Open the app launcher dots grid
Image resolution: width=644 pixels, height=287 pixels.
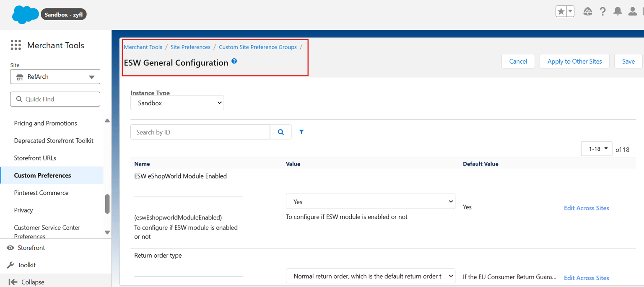point(16,45)
